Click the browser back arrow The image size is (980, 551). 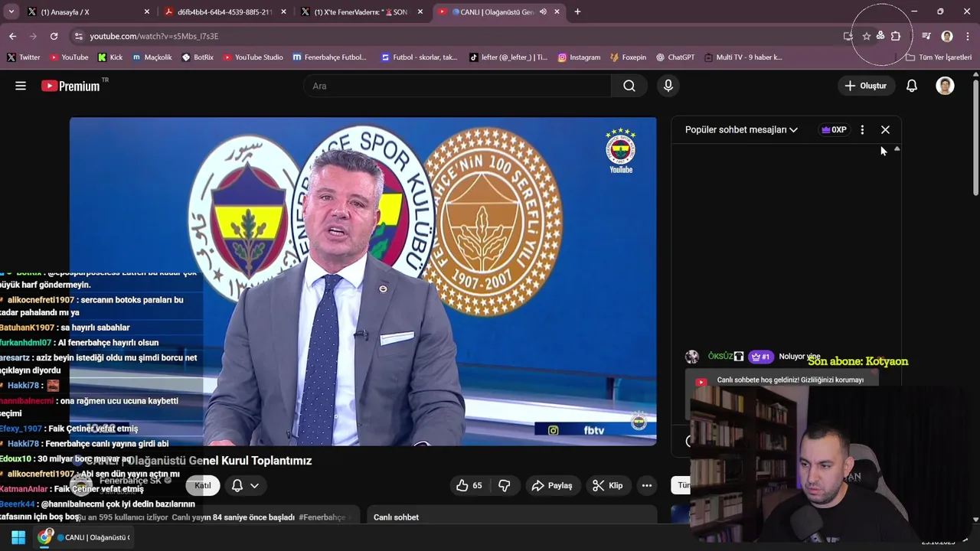click(12, 36)
